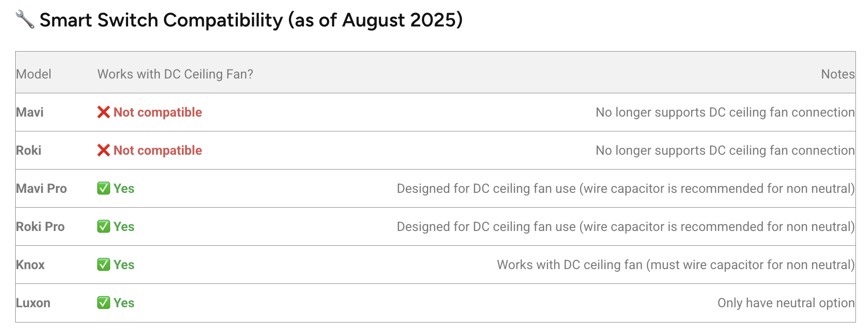Select the Roki model name
Screen dimensions: 868x331
pos(29,150)
